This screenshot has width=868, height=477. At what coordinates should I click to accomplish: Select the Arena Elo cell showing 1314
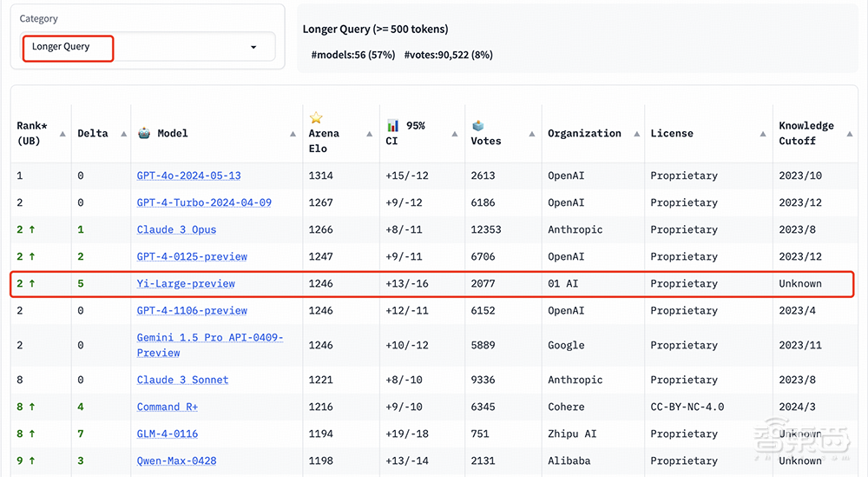pyautogui.click(x=321, y=176)
